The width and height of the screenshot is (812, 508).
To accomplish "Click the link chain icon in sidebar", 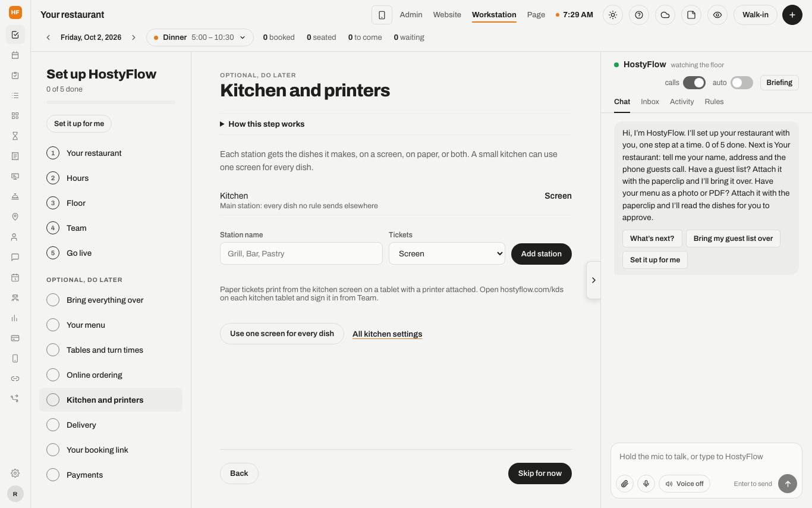I will click(x=15, y=379).
